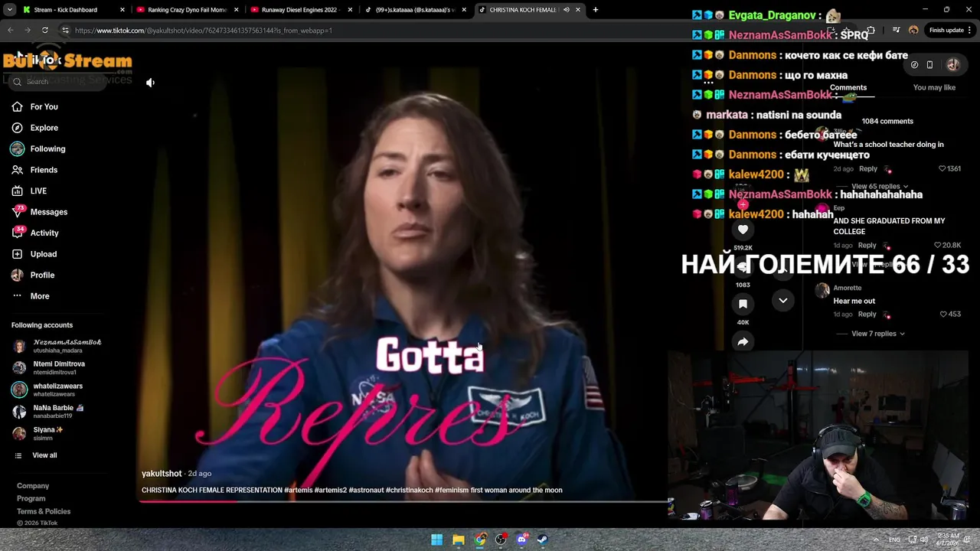Go to Following in sidebar

tap(38, 148)
